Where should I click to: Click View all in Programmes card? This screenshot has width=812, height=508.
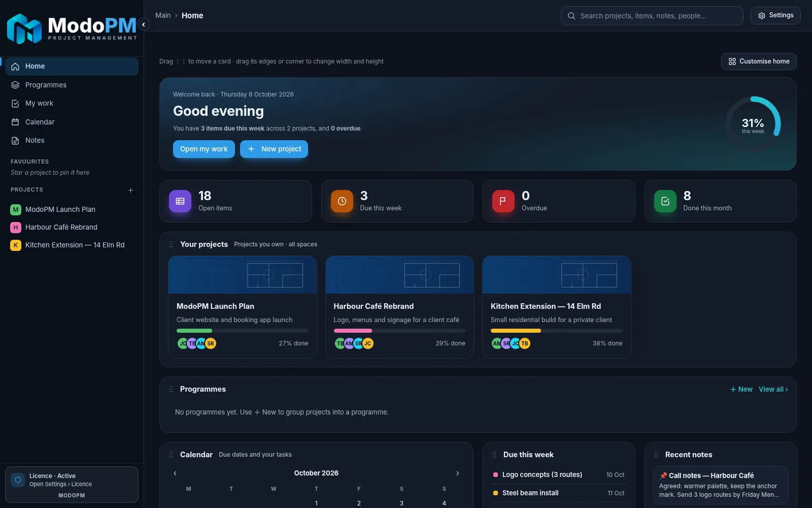point(773,389)
